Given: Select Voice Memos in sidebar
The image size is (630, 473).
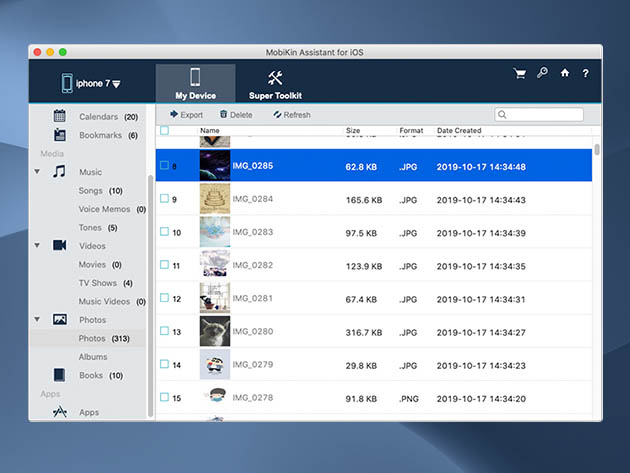Looking at the screenshot, I should click(x=112, y=209).
